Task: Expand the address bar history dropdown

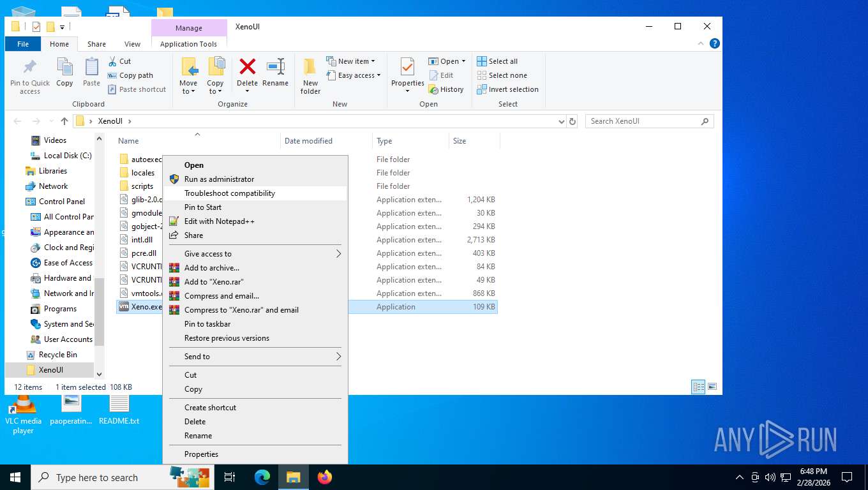Action: pos(561,121)
